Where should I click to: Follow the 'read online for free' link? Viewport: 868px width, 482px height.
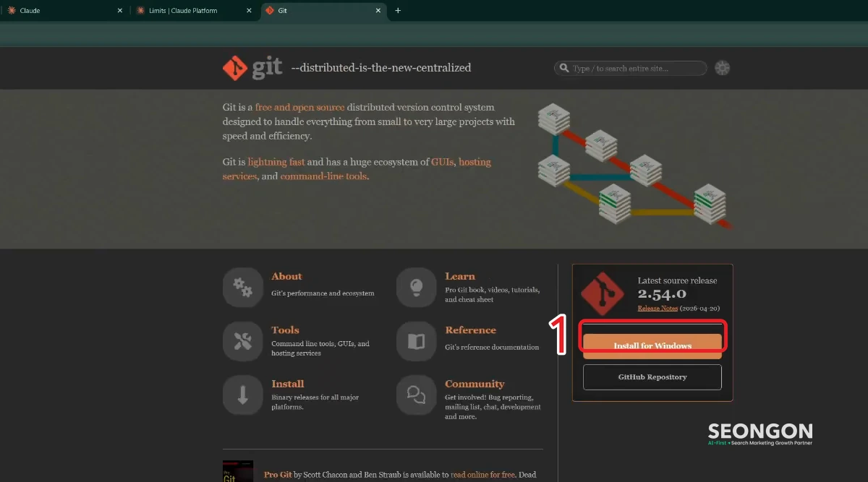click(482, 475)
